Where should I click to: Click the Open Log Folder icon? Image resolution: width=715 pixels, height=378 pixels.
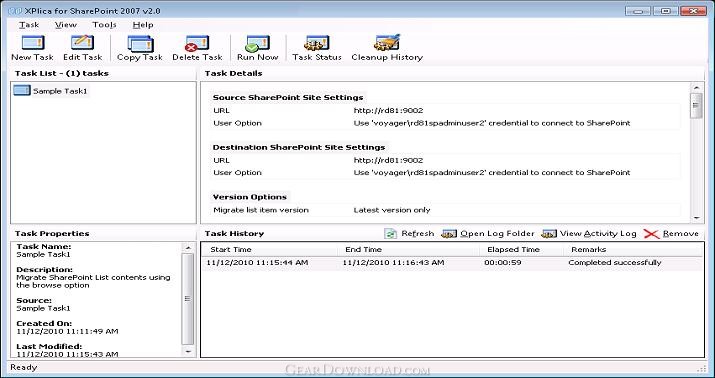(449, 234)
